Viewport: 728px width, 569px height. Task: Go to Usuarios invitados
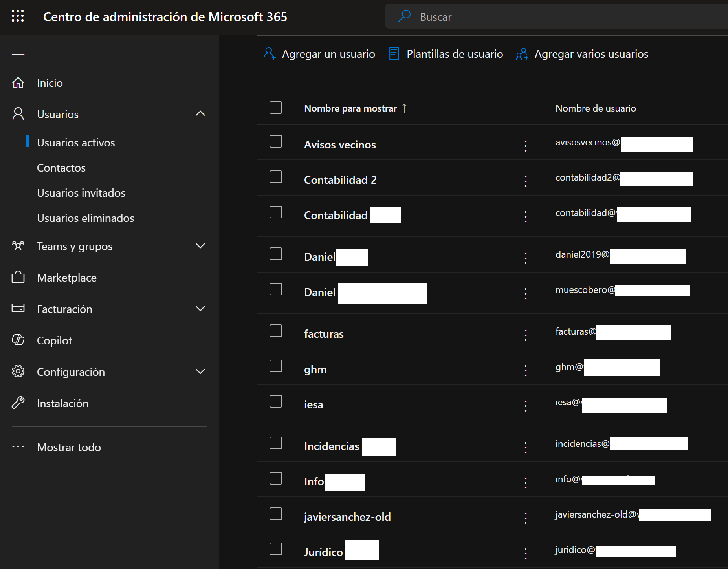(x=81, y=193)
